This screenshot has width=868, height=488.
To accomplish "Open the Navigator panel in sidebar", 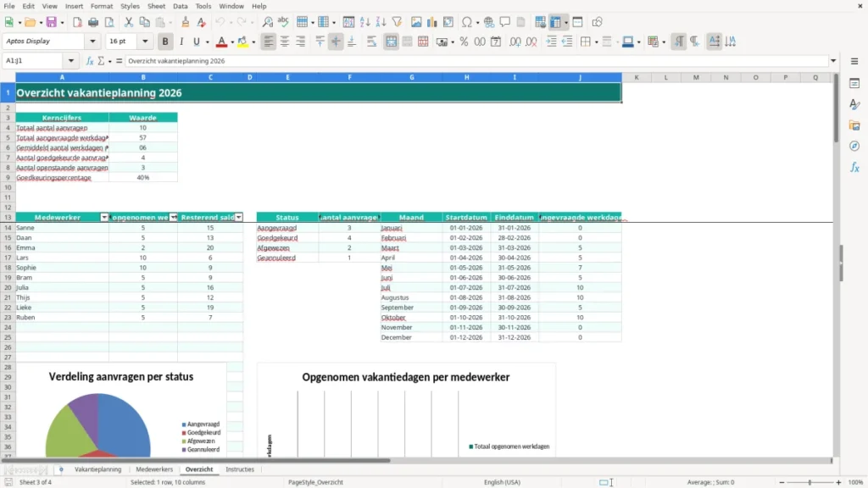I will point(854,146).
